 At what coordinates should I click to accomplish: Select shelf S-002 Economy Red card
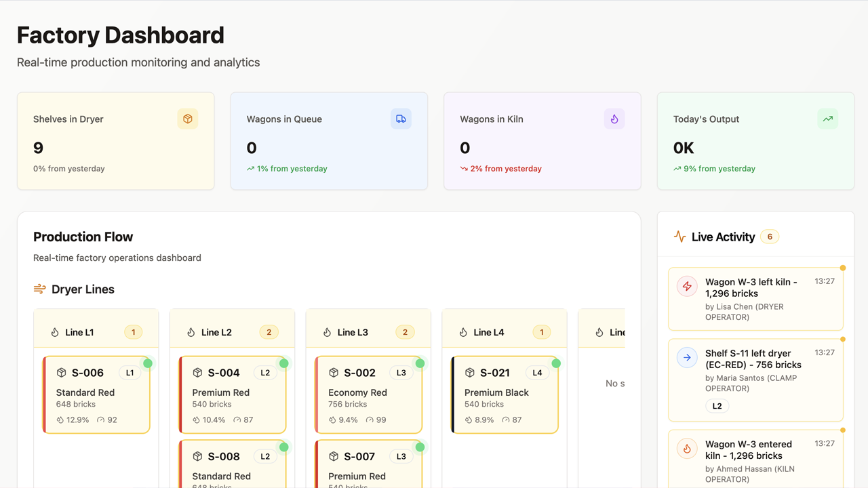click(368, 394)
